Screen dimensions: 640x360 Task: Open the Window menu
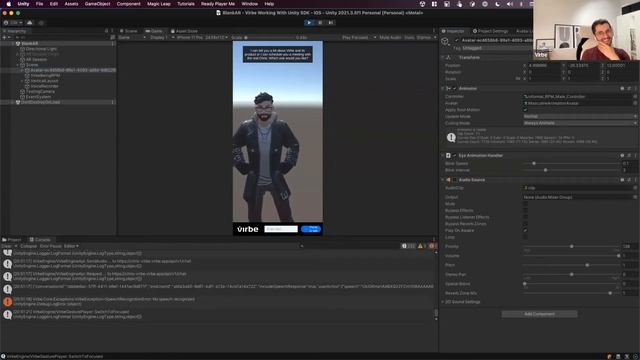249,4
